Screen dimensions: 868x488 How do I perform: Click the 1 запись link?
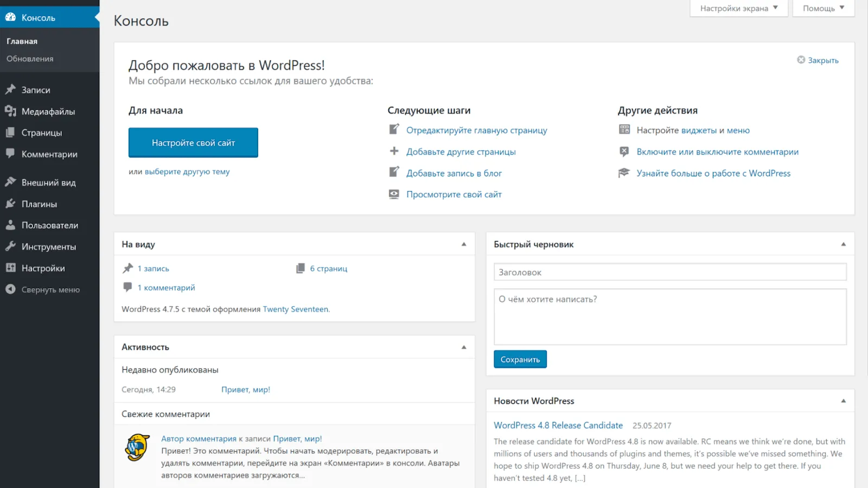click(153, 268)
